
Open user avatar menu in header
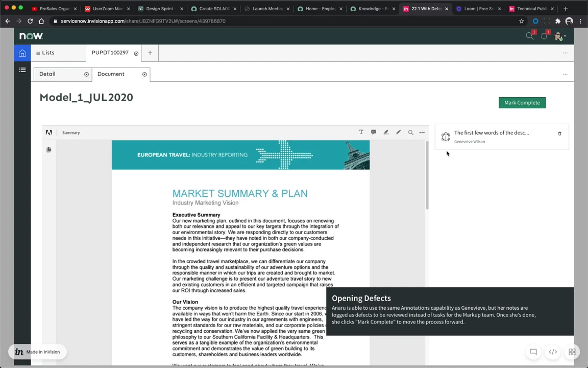[560, 36]
